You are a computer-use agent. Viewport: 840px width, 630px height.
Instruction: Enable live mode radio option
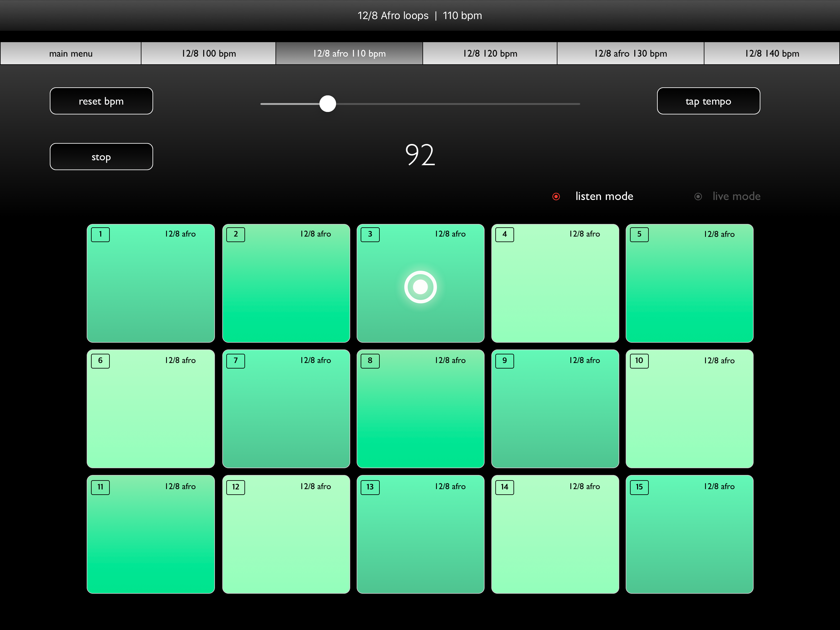point(698,197)
